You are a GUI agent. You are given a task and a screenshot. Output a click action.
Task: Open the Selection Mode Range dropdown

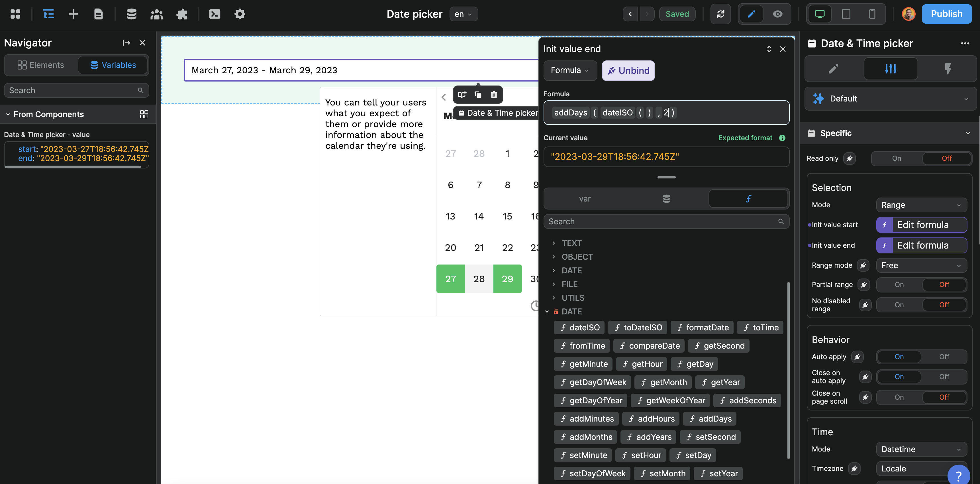click(x=921, y=205)
